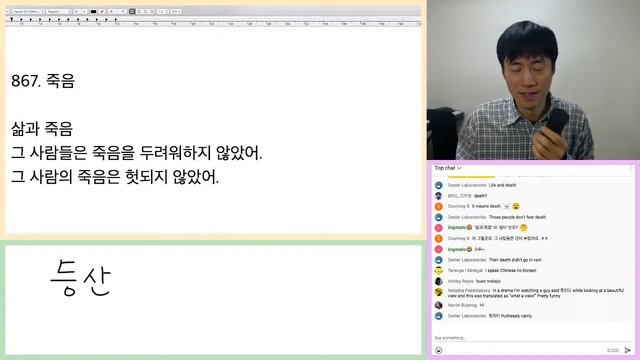Click the heading '867. 죽음'
Image resolution: width=640 pixels, height=360 pixels.
coord(43,81)
